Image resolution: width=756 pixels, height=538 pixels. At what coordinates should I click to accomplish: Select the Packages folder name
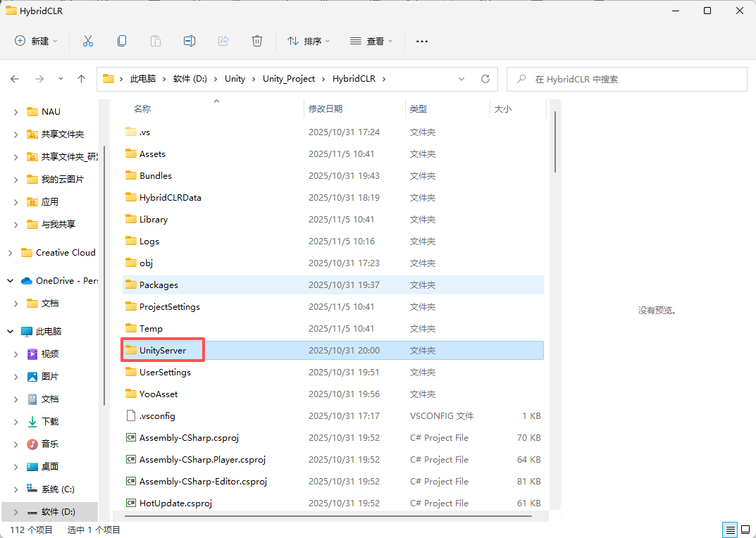(159, 285)
